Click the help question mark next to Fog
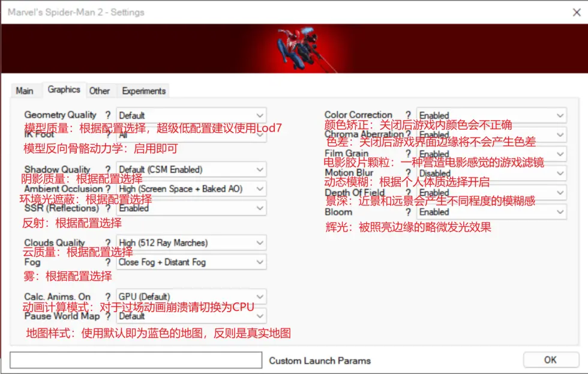588x374 pixels. pos(108,262)
